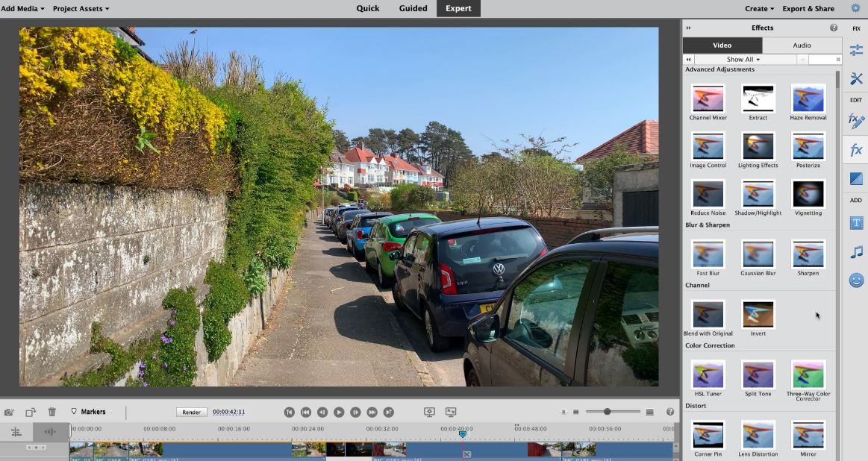Click the track tools icon left of the ruler

point(16,432)
